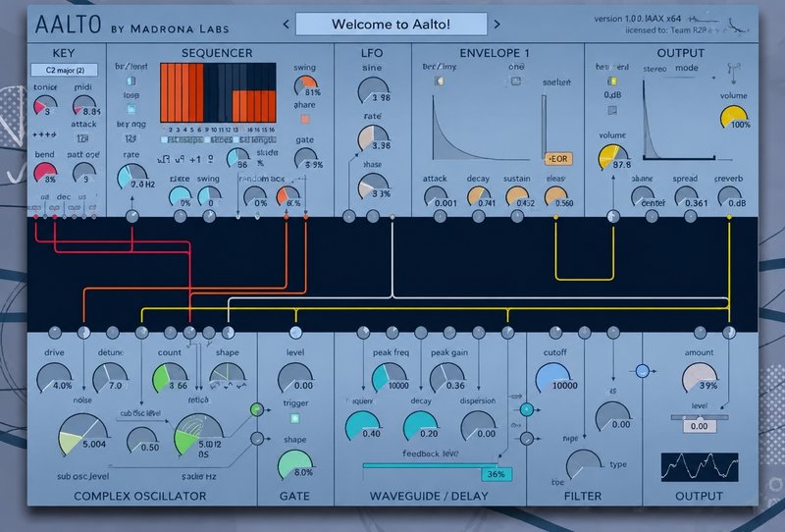Click the 'by Madrona Labs' text
The height and width of the screenshot is (532, 785).
coord(170,29)
